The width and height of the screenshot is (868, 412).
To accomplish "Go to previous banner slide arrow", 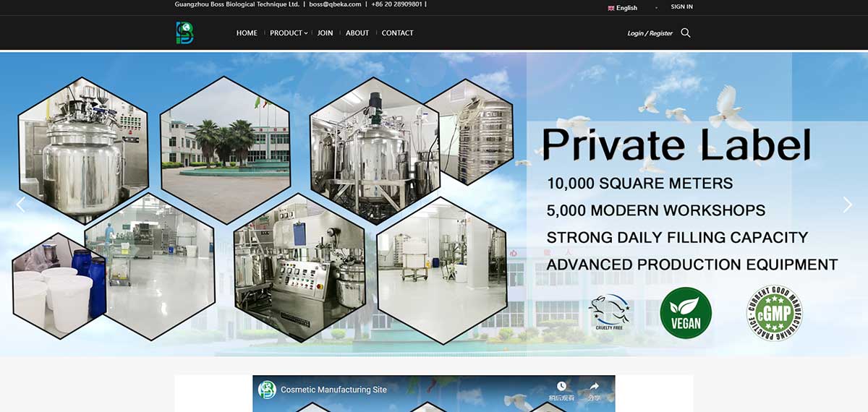I will (20, 205).
